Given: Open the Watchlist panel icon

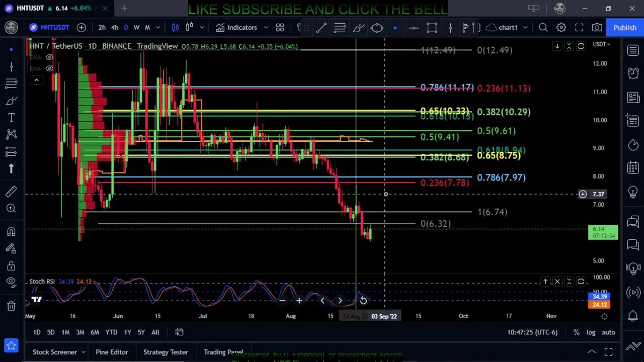Looking at the screenshot, I should [633, 50].
